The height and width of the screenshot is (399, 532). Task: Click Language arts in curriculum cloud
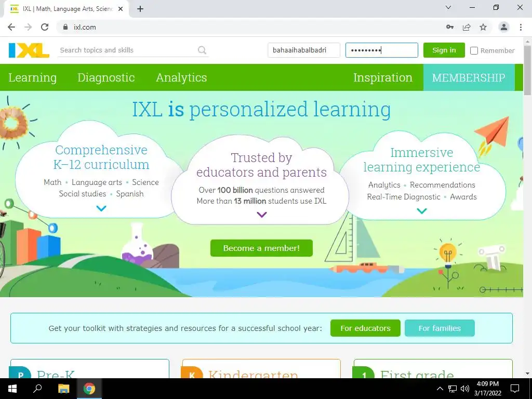coord(97,182)
